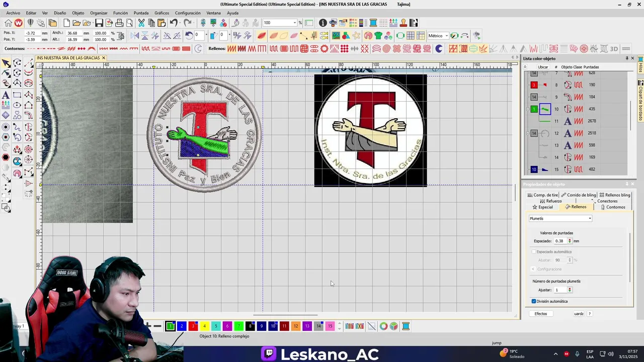This screenshot has width=644, height=362.
Task: Click the Efectos button
Action: (540, 314)
